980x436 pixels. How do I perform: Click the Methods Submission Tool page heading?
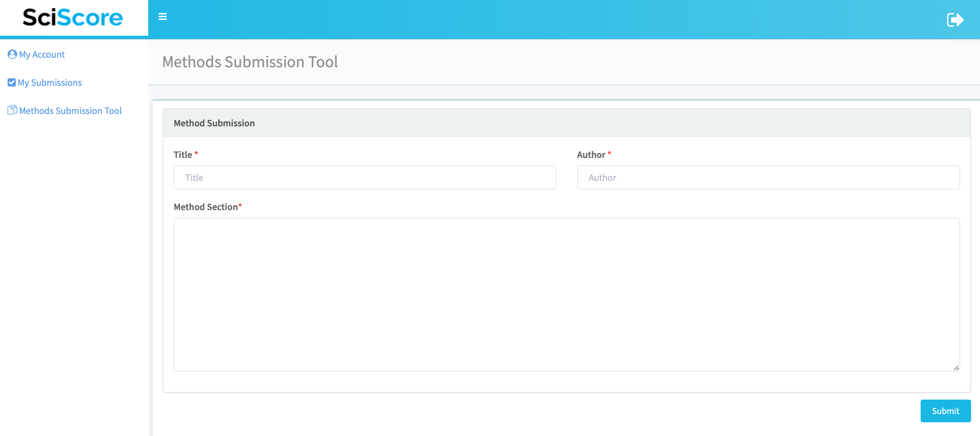[250, 62]
